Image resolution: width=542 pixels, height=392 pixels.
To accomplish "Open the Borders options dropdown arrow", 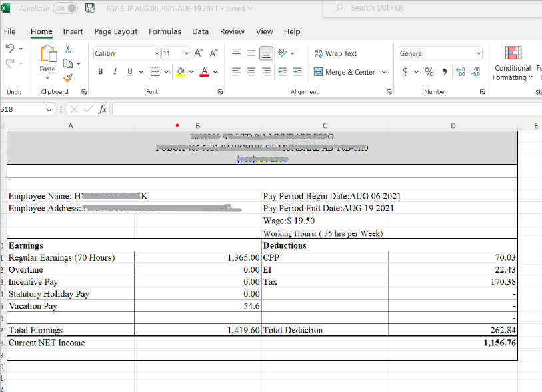I will [x=166, y=72].
